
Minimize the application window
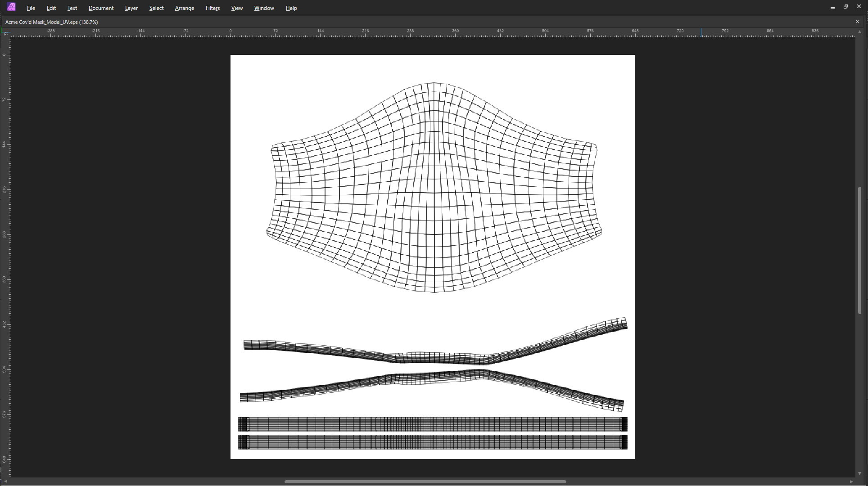click(832, 8)
